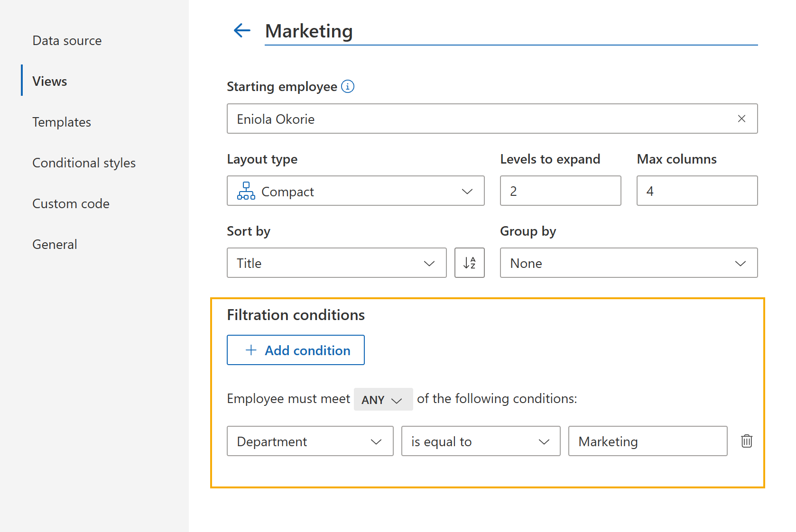Open the General settings section
This screenshot has height=532, width=796.
55,245
